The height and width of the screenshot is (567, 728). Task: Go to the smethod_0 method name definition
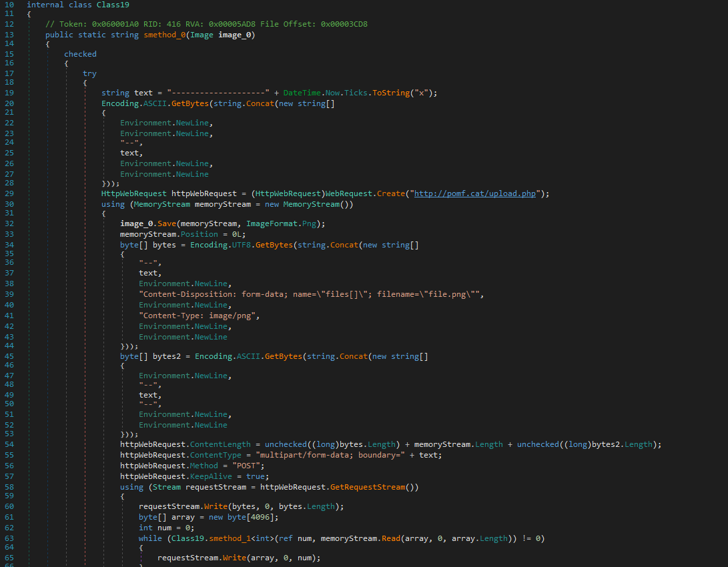[x=163, y=35]
